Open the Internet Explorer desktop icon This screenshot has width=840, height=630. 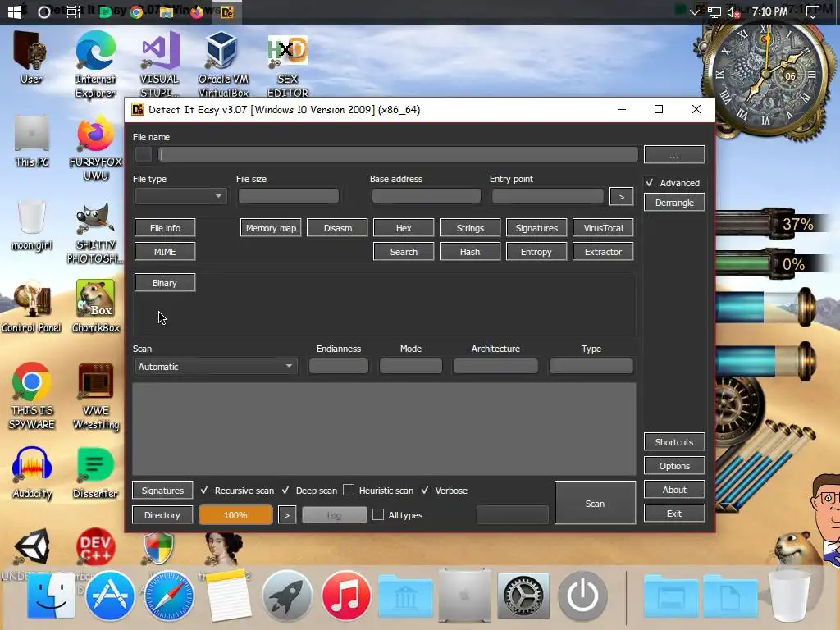[95, 64]
